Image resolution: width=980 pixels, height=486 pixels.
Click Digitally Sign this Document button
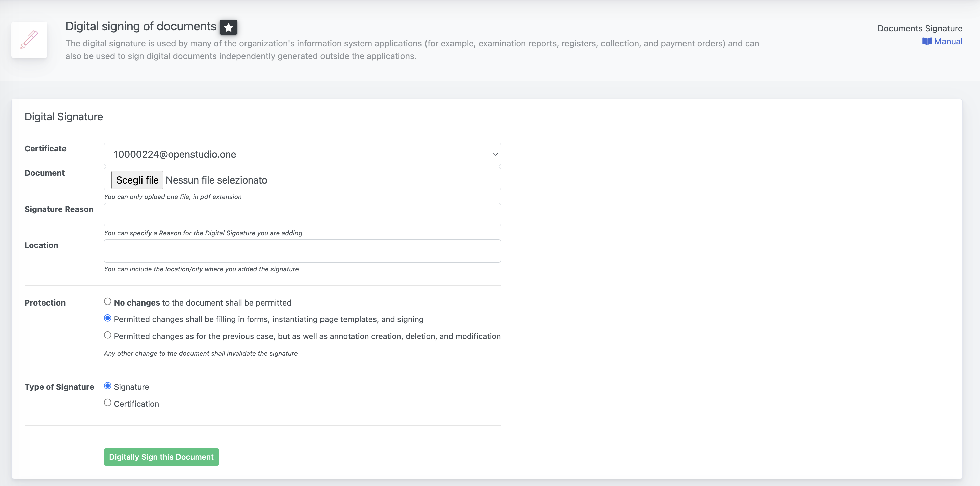[161, 457]
